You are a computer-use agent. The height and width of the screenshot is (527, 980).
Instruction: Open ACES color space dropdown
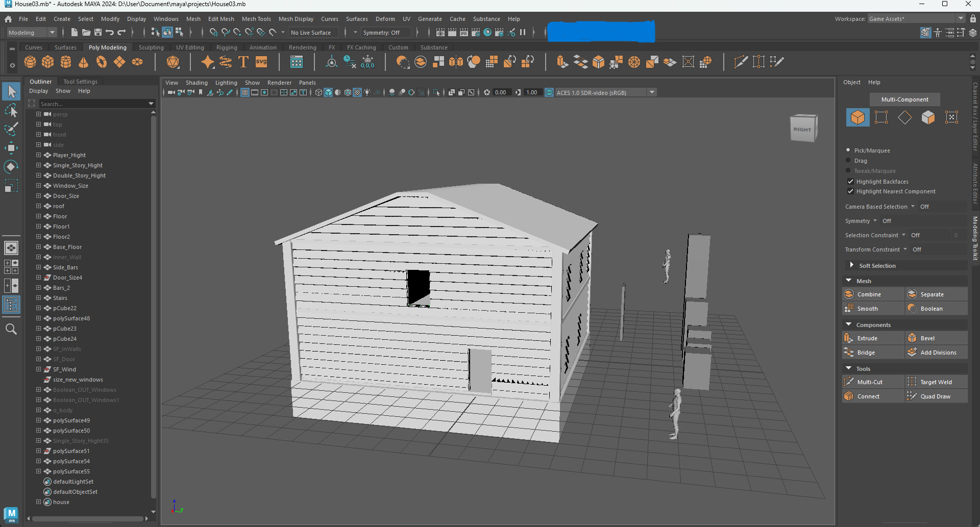coord(605,92)
